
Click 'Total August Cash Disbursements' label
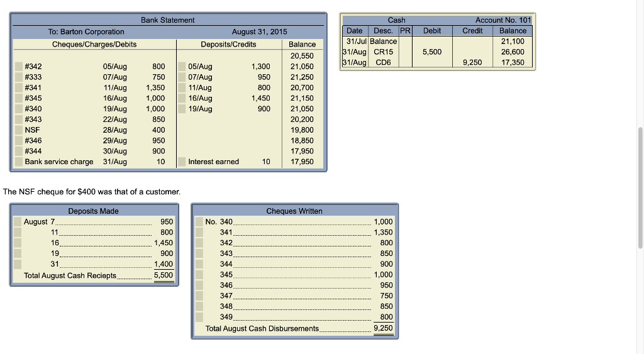(262, 329)
